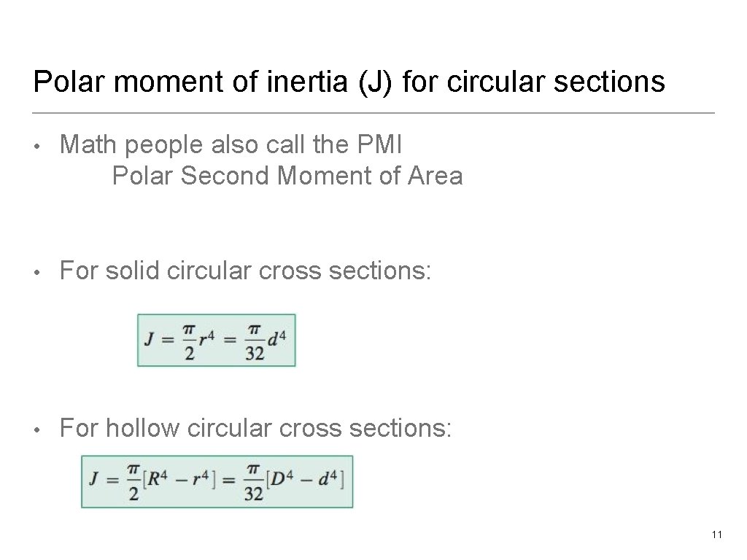Click the hollow circular section formula box
The image size is (747, 560).
pos(217,481)
